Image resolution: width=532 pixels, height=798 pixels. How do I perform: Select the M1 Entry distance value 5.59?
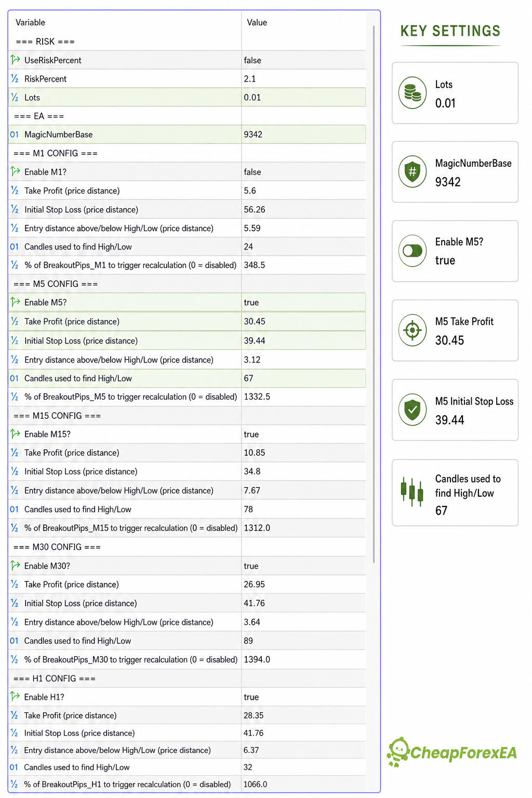point(252,229)
